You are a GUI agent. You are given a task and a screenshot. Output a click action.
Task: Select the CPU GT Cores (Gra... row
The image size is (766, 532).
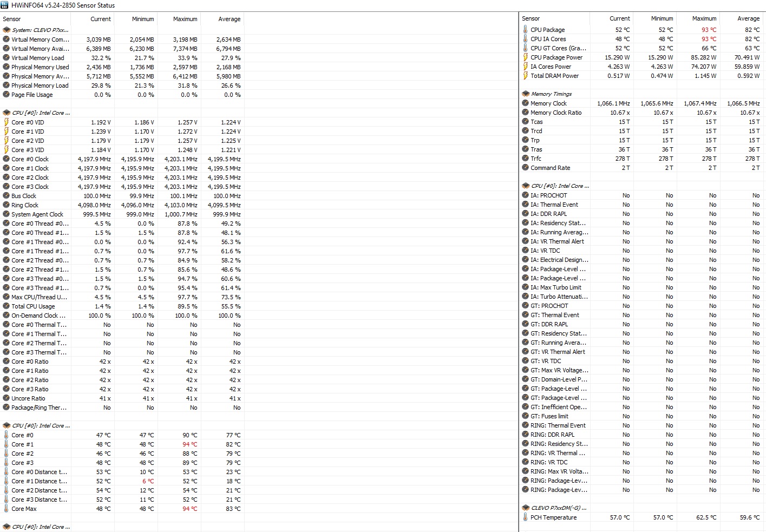[642, 48]
